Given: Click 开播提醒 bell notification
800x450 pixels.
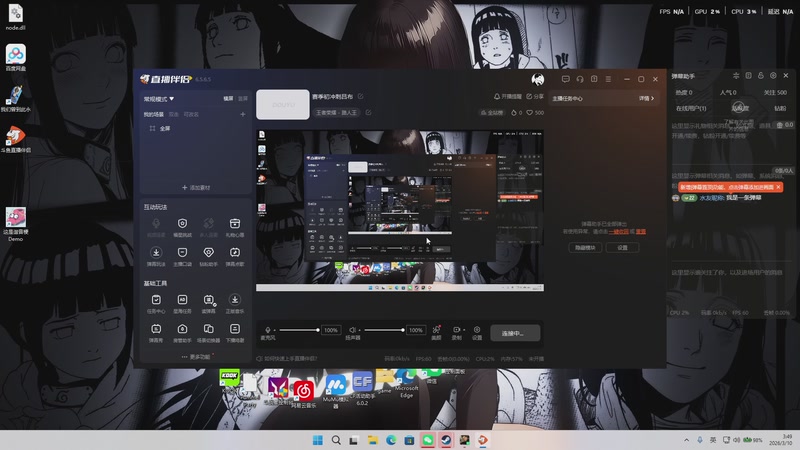Looking at the screenshot, I should (x=508, y=96).
